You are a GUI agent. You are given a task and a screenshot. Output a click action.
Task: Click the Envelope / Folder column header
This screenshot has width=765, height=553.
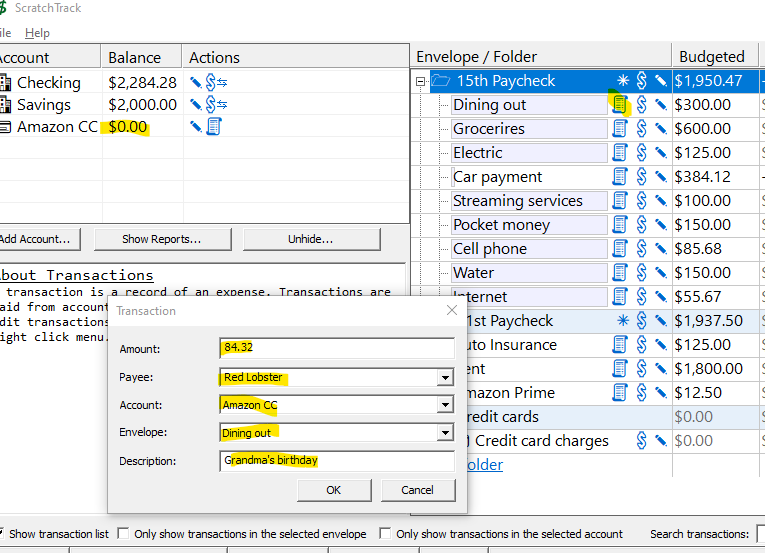pyautogui.click(x=541, y=57)
